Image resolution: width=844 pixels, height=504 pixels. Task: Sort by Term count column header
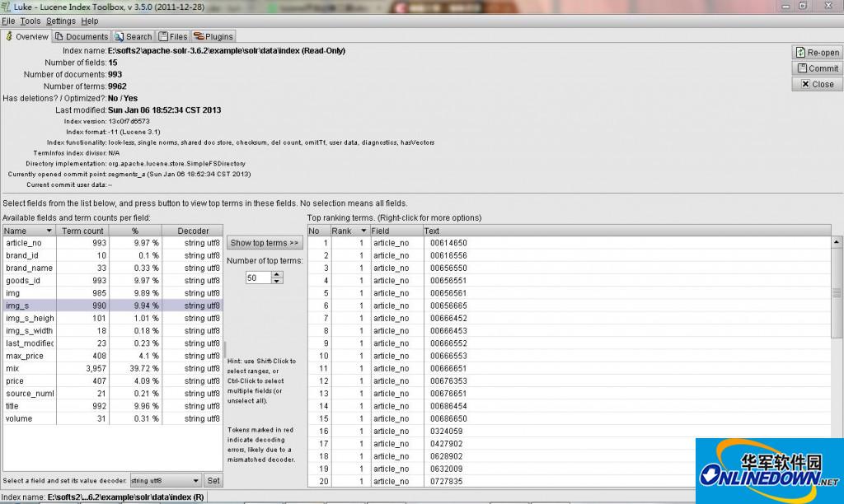coord(82,231)
